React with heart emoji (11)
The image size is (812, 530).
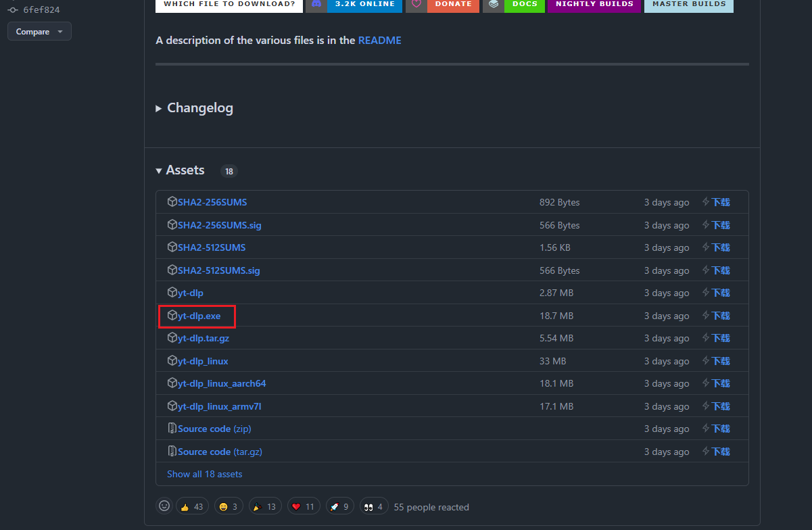coord(304,506)
